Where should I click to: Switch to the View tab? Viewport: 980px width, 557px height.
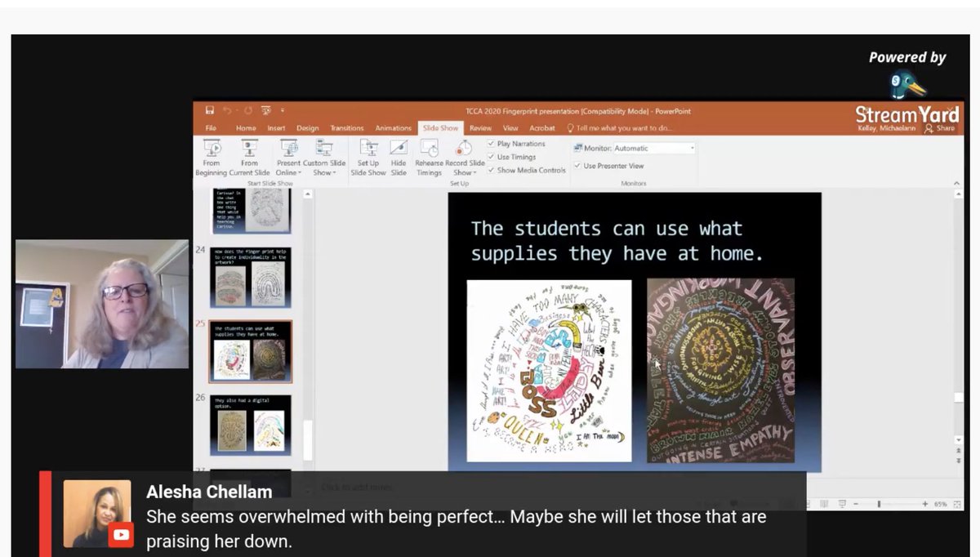pyautogui.click(x=510, y=128)
